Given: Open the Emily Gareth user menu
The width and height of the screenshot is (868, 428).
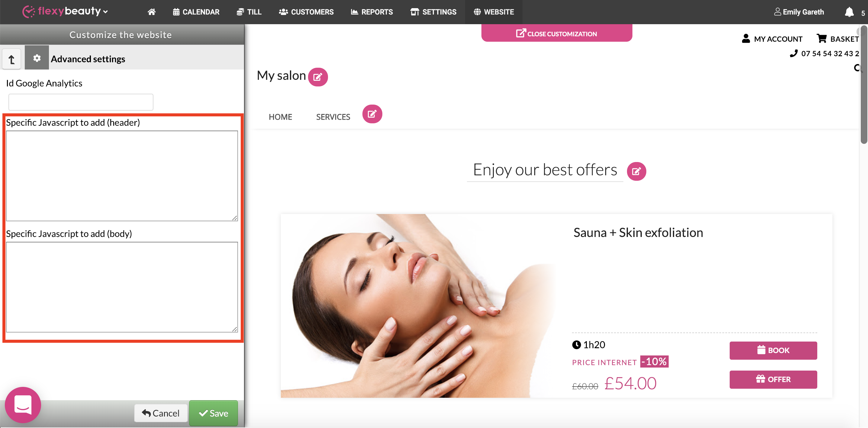Looking at the screenshot, I should coord(799,12).
